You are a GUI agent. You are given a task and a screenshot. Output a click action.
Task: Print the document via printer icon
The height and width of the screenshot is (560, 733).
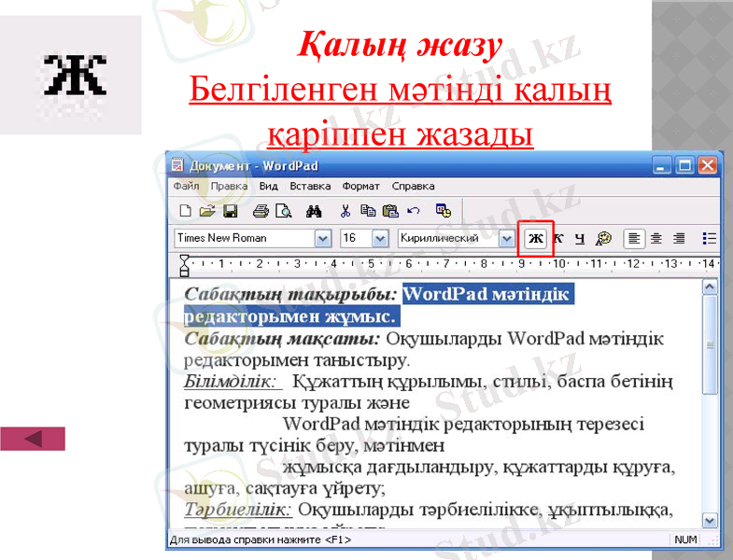pos(261,211)
